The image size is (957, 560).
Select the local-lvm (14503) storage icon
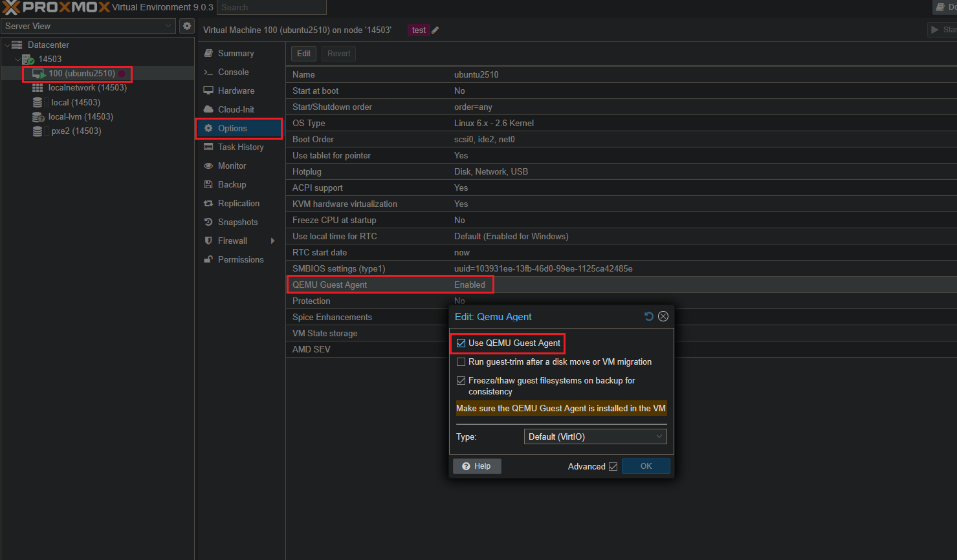(x=38, y=117)
